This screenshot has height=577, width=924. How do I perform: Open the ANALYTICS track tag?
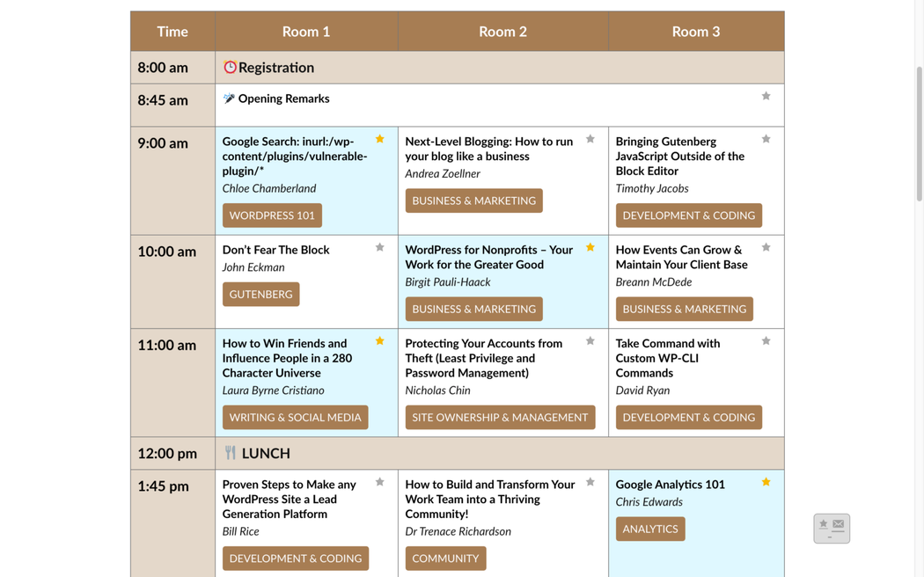pos(649,529)
